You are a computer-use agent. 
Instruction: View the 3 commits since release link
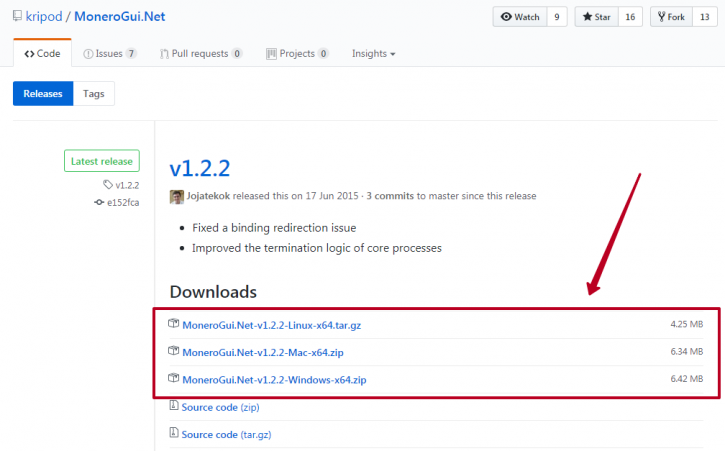pyautogui.click(x=390, y=196)
